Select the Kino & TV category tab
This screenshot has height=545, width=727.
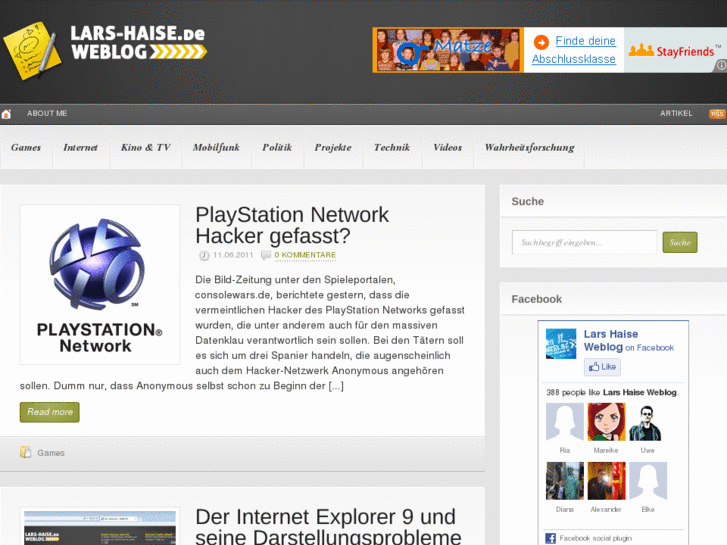146,147
